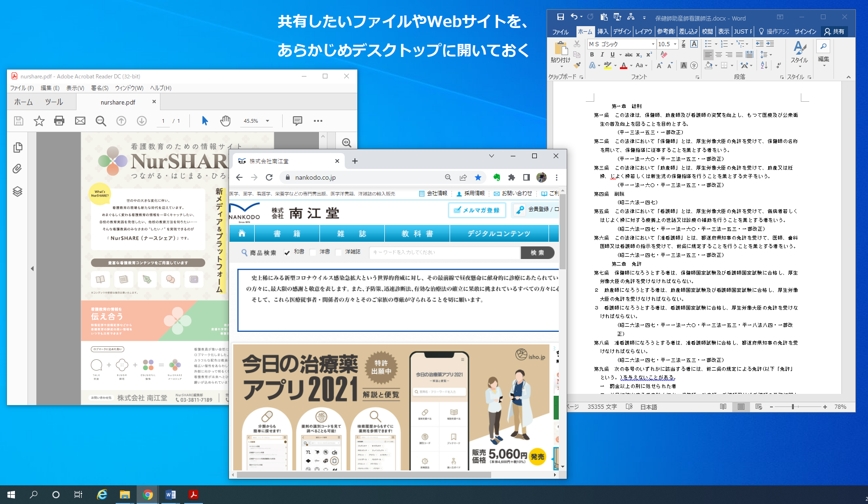Expand the highlight color dropdown arrow in Word
Screen dimensions: 868x504
click(x=615, y=66)
